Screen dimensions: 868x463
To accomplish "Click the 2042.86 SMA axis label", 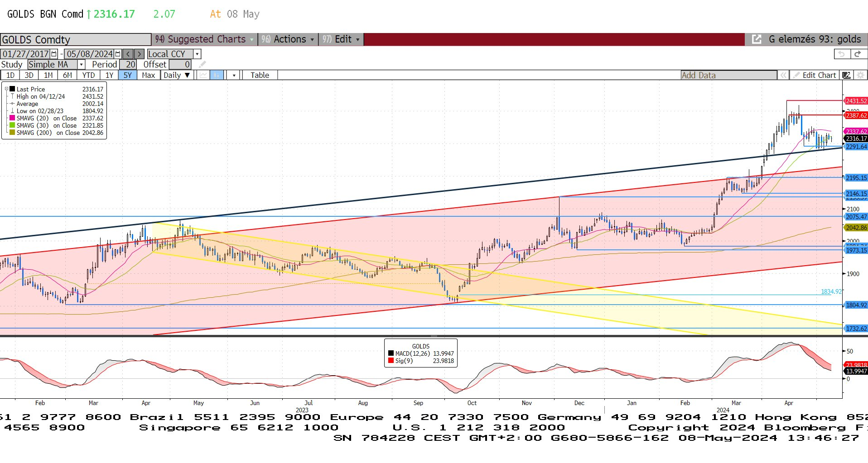I will click(x=856, y=228).
